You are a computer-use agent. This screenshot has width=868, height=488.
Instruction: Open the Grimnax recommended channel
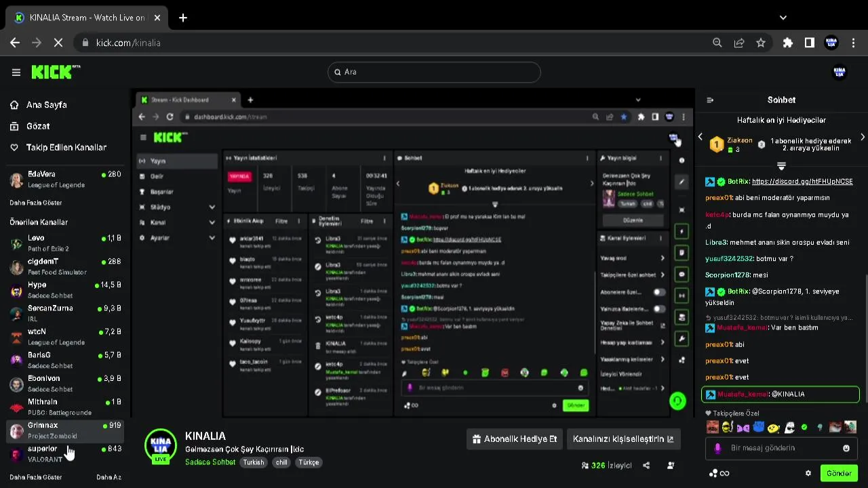coord(65,430)
